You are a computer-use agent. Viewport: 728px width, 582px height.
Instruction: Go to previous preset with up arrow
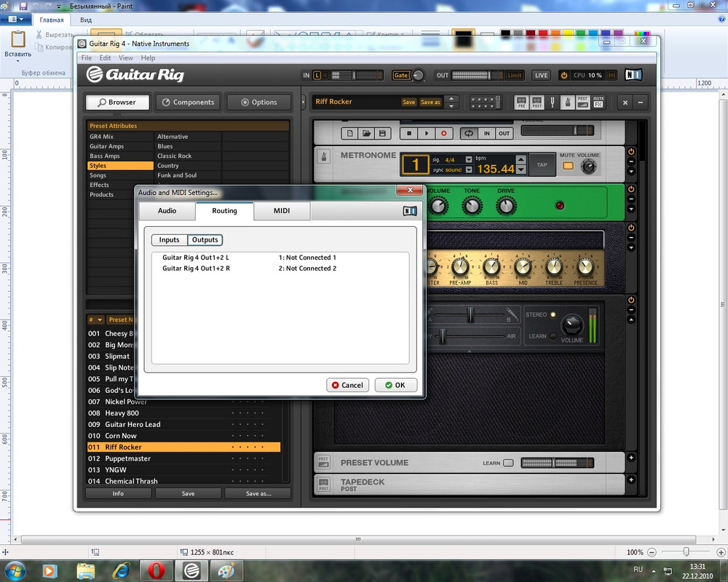[451, 98]
